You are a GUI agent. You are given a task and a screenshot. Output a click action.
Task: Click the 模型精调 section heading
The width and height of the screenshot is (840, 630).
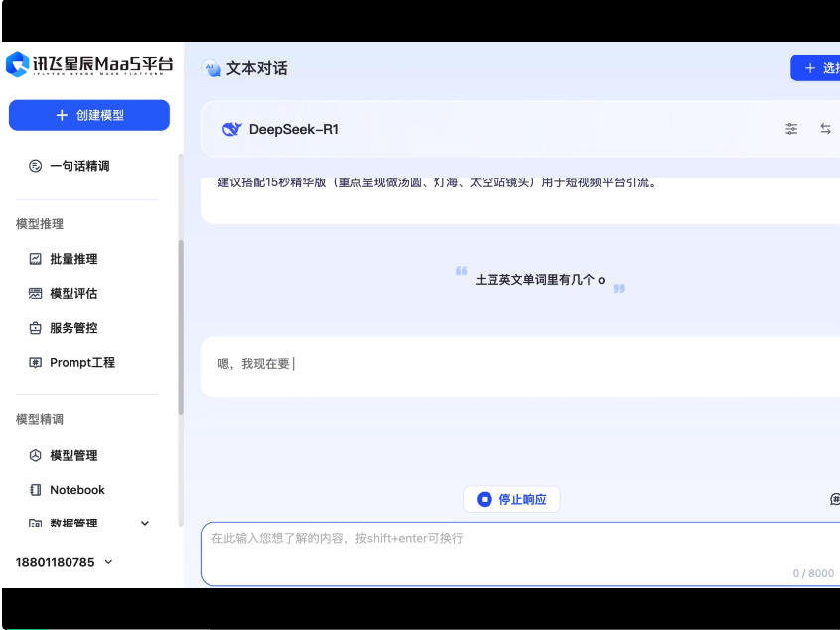[40, 419]
